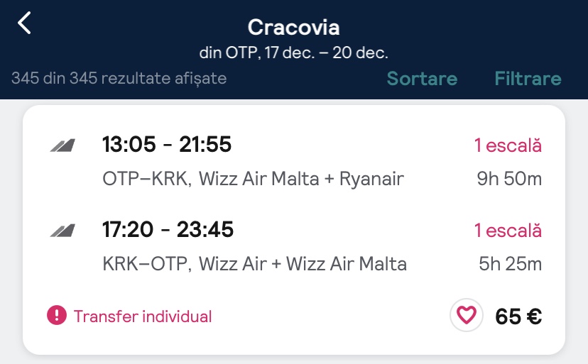Screen dimensions: 588x364
Task: Select the 65 € price
Action: coord(518,316)
